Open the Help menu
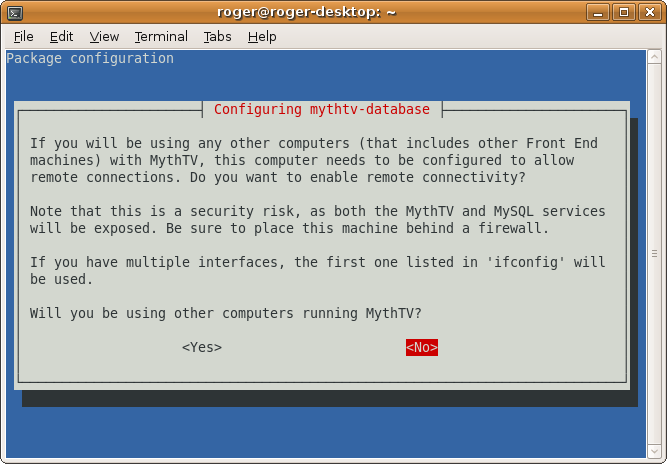The image size is (667, 464). click(262, 37)
